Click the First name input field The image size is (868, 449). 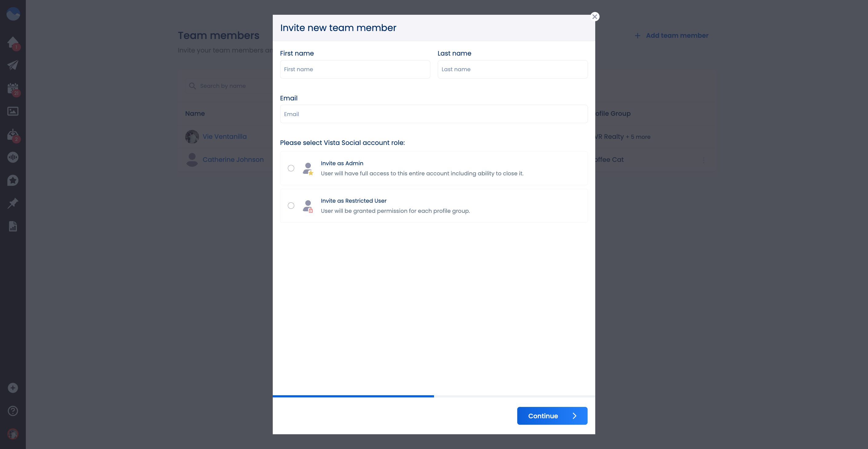[354, 69]
